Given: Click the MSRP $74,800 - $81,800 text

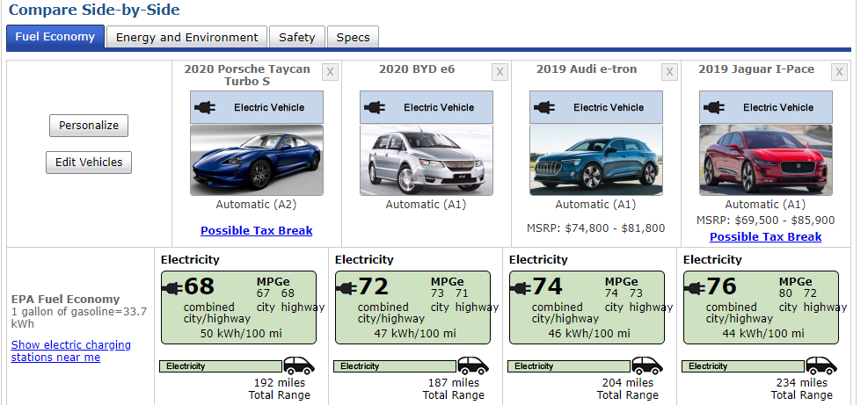Looking at the screenshot, I should 596,228.
